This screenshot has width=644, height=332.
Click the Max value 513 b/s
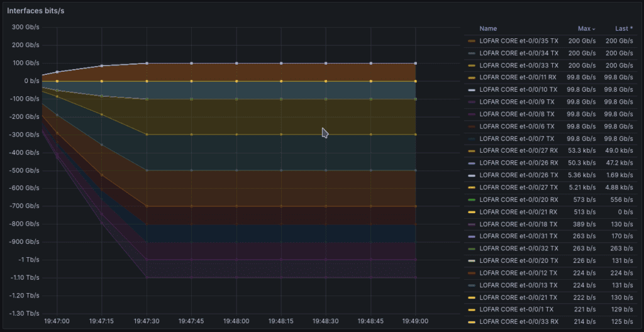[586, 212]
